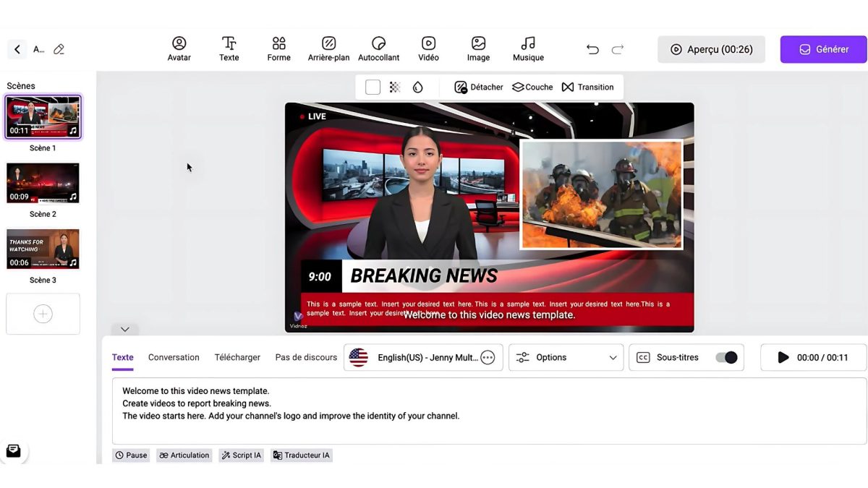Click the white background color swatch

click(373, 87)
